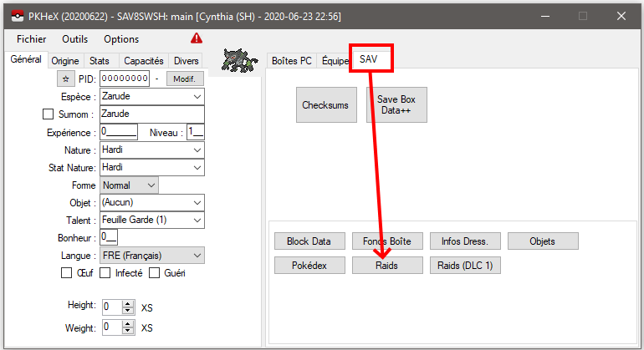
Task: Expand the Nature dropdown
Action: point(197,150)
